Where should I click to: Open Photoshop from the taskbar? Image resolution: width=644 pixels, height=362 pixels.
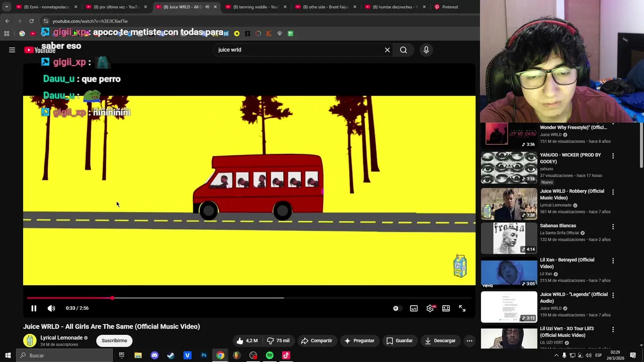tap(204, 355)
